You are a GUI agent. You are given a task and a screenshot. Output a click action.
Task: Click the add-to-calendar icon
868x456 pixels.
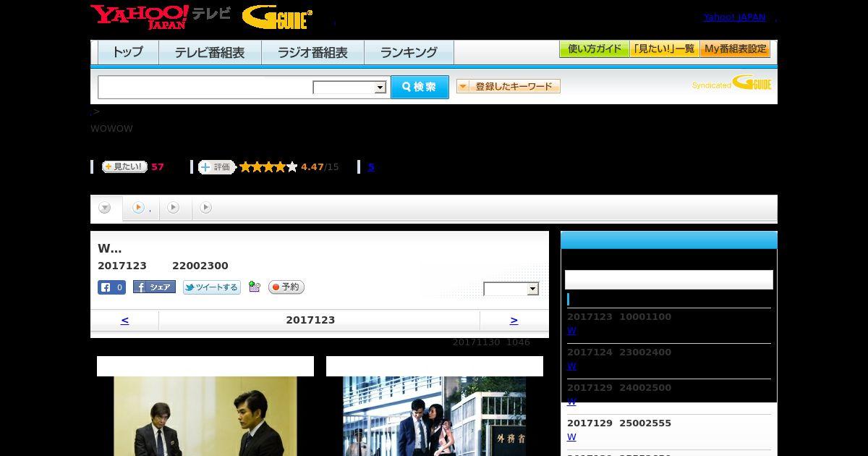click(254, 287)
